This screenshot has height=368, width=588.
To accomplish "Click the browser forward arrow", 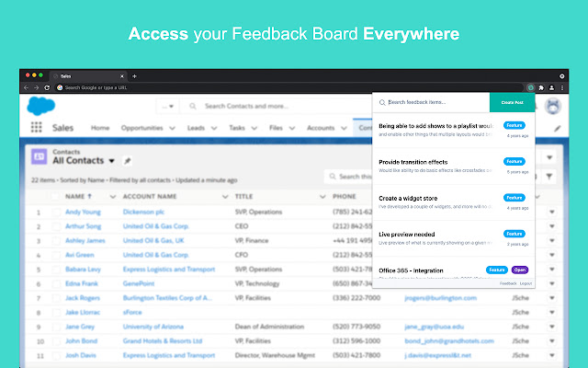I will (x=37, y=87).
